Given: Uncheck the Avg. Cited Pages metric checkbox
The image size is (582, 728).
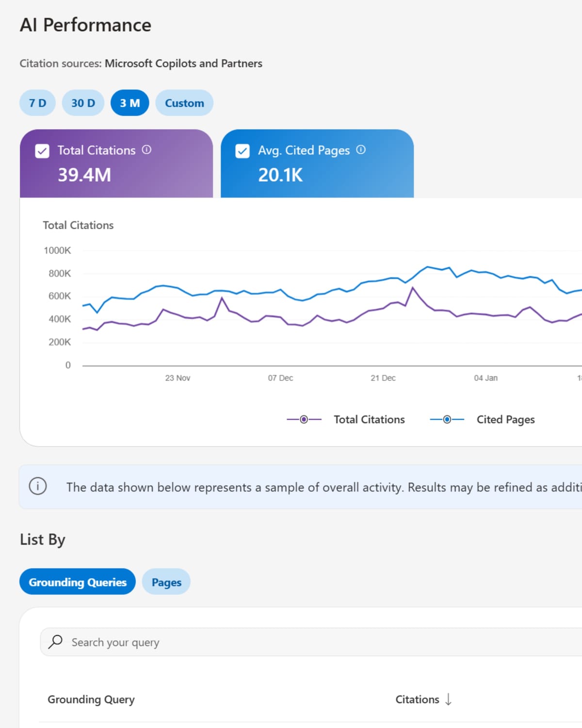Looking at the screenshot, I should pos(243,150).
